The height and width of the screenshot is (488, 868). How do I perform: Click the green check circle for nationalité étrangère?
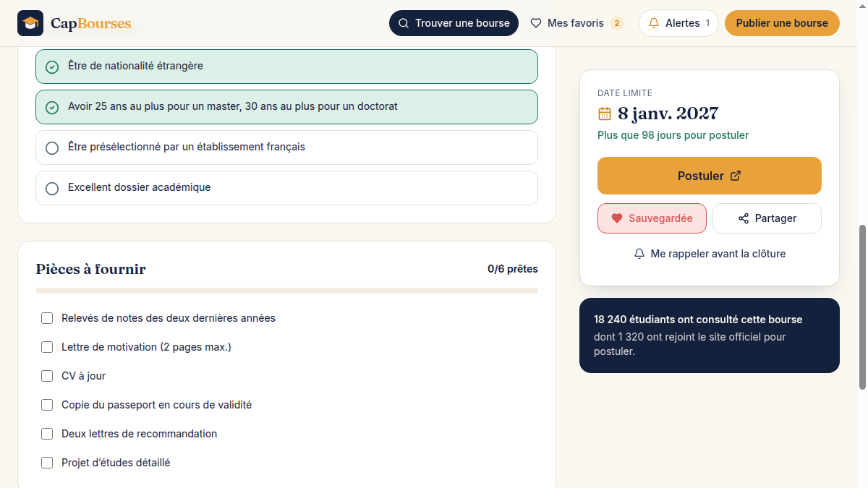click(x=52, y=67)
